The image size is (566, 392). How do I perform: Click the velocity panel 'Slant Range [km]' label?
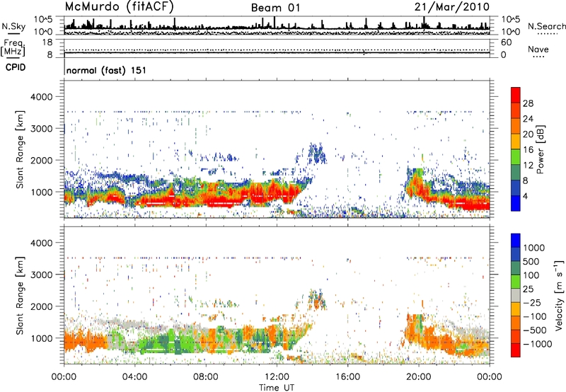20,295
